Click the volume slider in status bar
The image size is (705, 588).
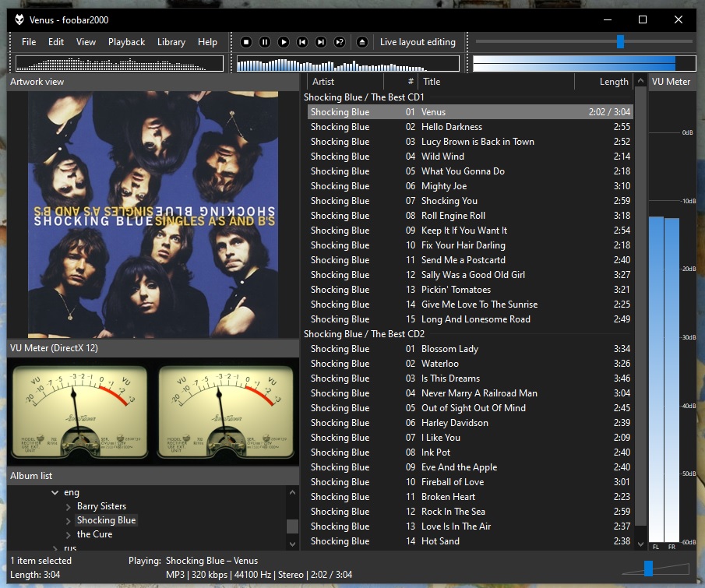click(648, 569)
